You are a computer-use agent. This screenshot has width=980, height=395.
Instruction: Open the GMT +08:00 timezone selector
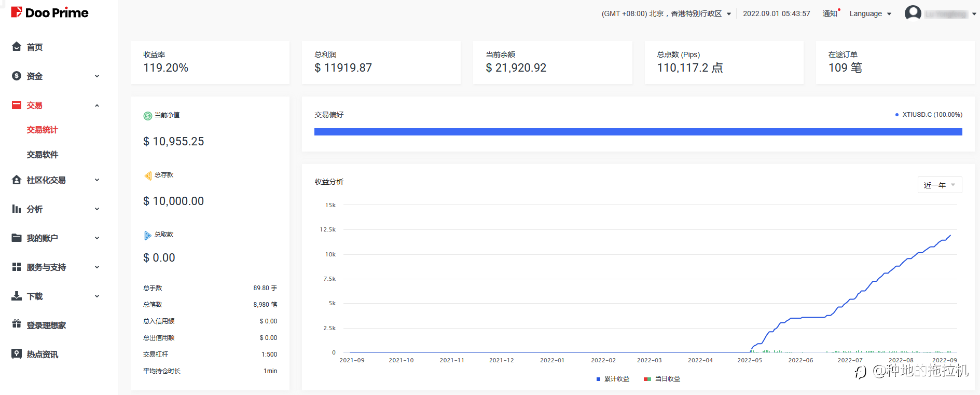[666, 14]
